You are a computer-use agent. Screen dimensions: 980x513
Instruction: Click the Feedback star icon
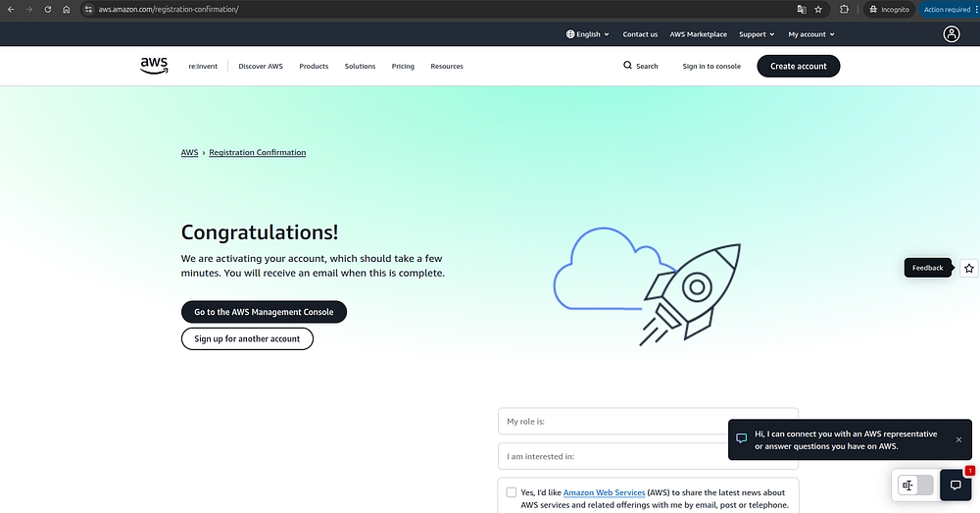pyautogui.click(x=969, y=268)
